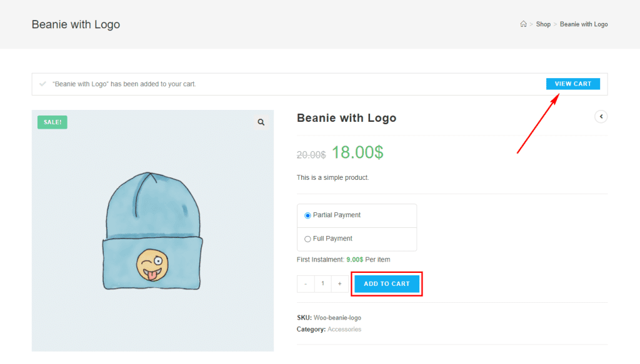Open the Accessories category link
The image size is (640, 364).
344,329
